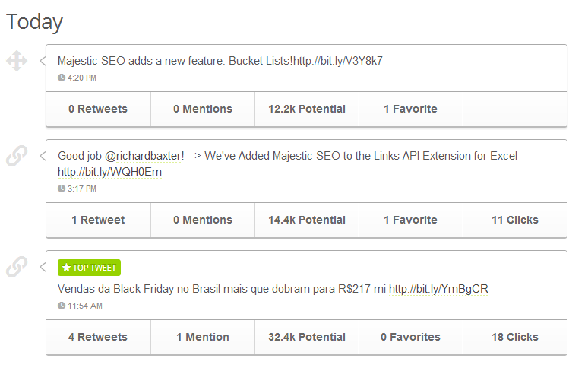Image resolution: width=588 pixels, height=371 pixels.
Task: Click the green TOP TWEET badge
Action: 89,268
